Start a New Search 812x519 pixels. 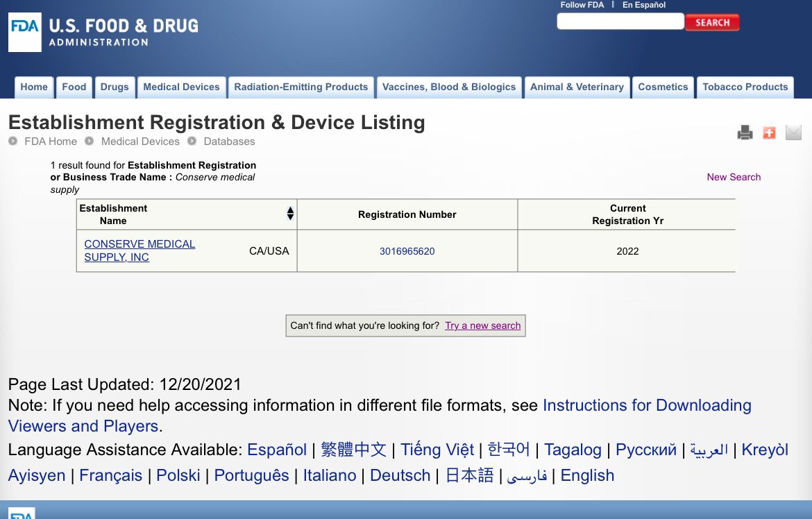click(x=734, y=177)
